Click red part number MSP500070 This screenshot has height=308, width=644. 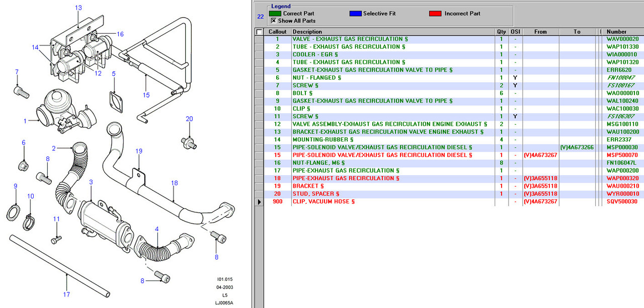pos(622,155)
